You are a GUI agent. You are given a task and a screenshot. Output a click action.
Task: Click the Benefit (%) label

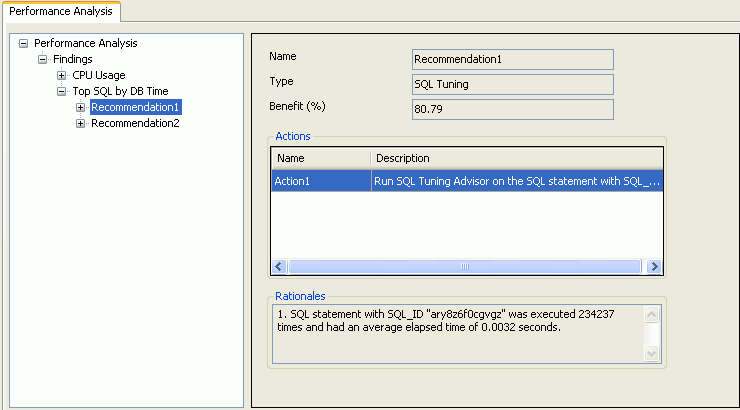[297, 107]
